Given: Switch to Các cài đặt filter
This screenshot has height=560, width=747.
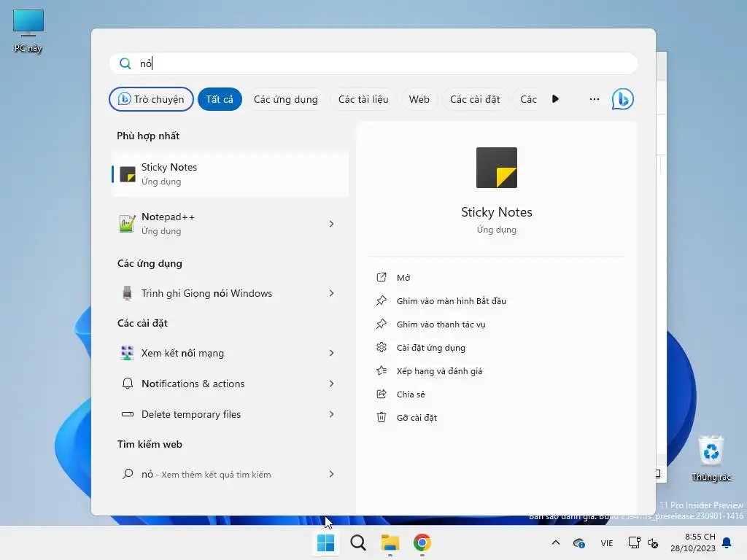Looking at the screenshot, I should click(x=475, y=99).
